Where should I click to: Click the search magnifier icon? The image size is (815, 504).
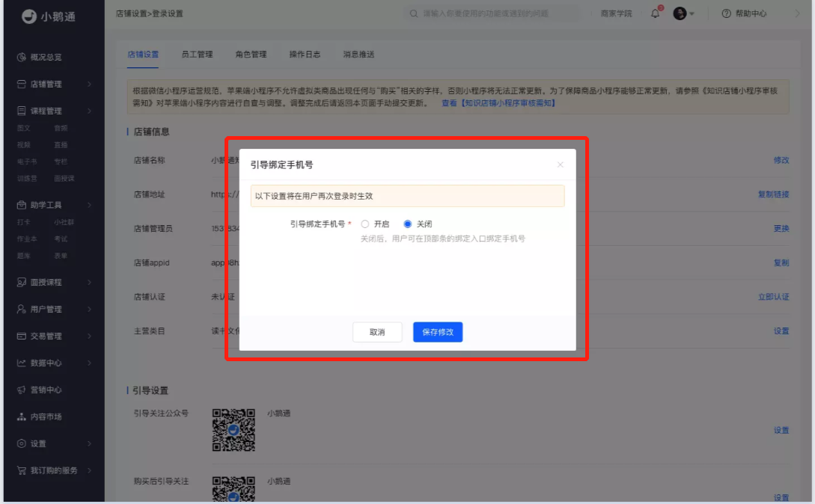point(414,13)
